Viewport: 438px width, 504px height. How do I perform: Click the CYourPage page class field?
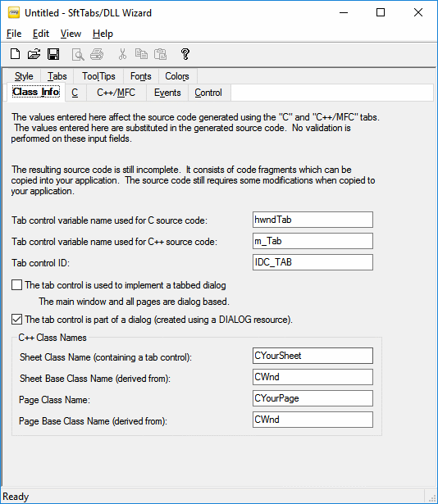(x=313, y=398)
